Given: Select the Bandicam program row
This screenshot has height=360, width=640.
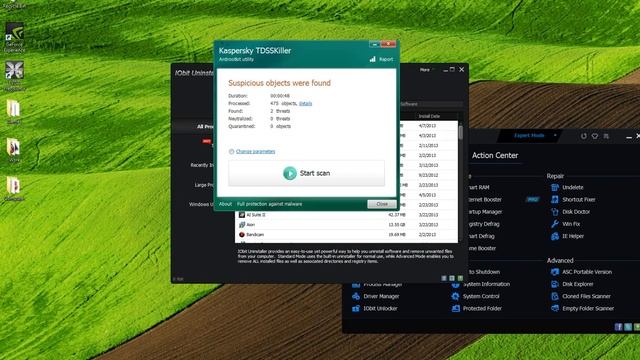Looking at the screenshot, I should [346, 235].
